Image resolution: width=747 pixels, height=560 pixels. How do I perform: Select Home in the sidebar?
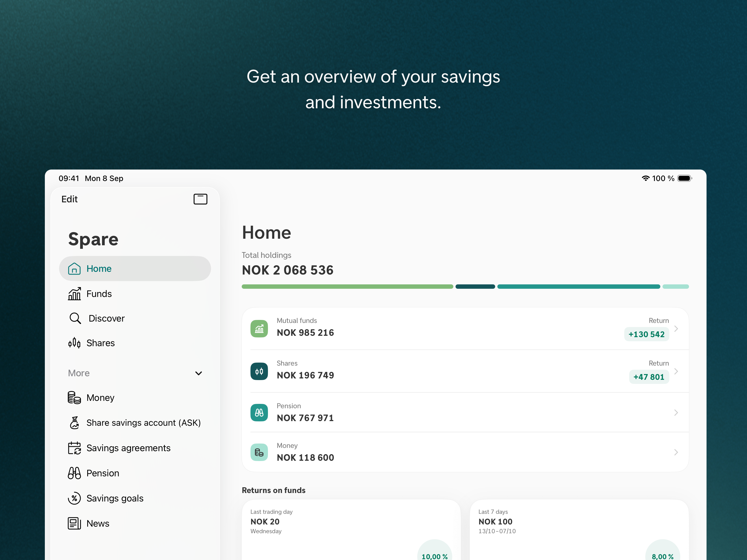click(135, 269)
